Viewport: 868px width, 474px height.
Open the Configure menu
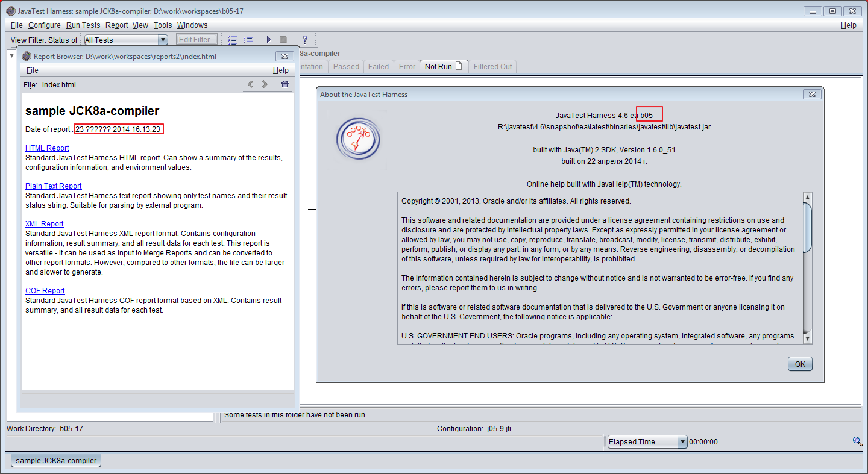coord(44,25)
